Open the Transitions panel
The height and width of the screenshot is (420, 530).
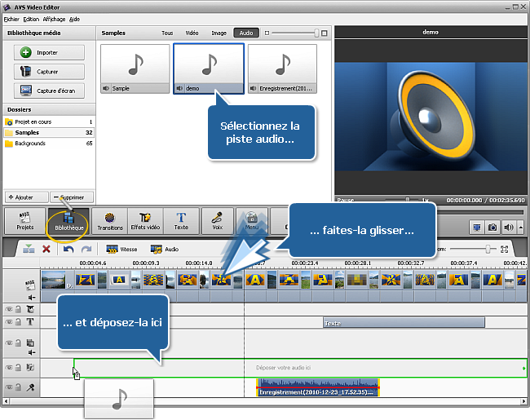109,220
